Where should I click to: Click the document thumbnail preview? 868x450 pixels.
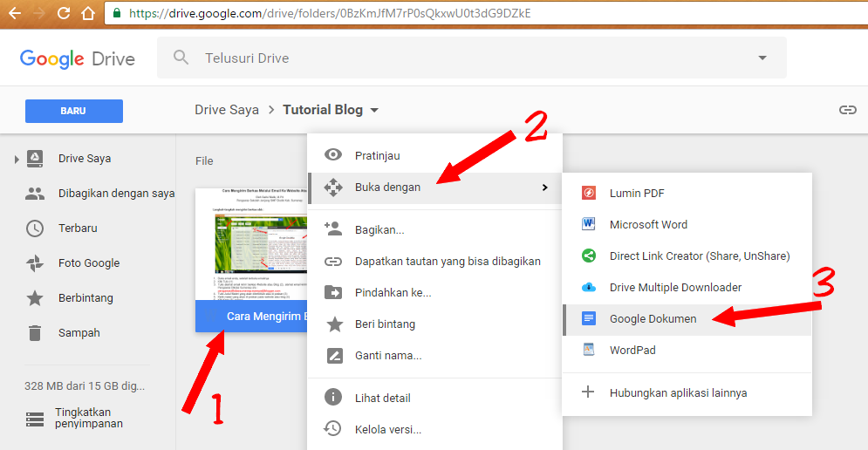pos(251,244)
